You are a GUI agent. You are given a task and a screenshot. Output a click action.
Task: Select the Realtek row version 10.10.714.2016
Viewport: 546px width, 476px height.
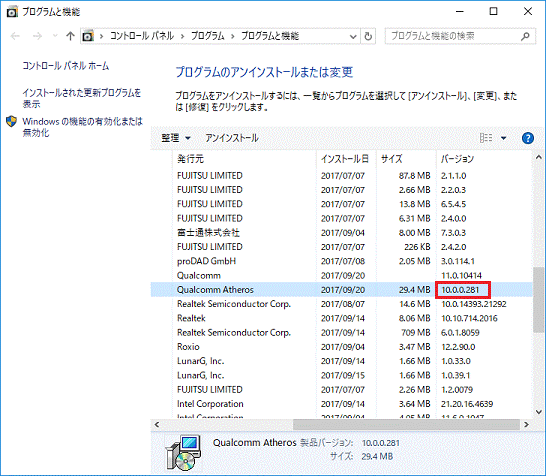tap(341, 318)
